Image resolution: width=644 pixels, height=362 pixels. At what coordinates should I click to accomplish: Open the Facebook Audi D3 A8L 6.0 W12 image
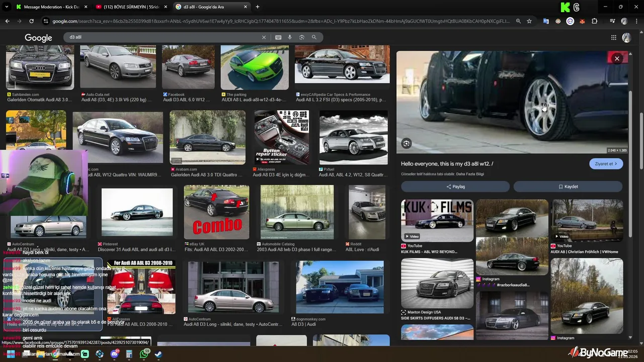(x=188, y=67)
